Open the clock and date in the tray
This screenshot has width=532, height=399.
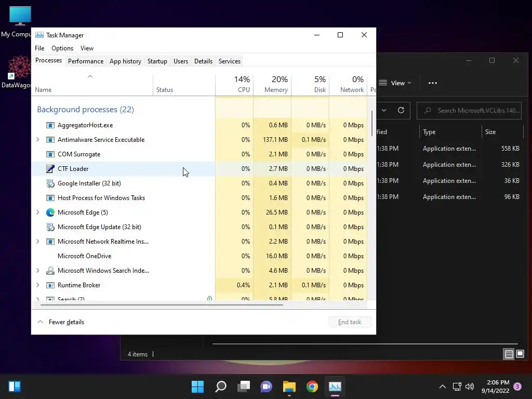pyautogui.click(x=495, y=387)
